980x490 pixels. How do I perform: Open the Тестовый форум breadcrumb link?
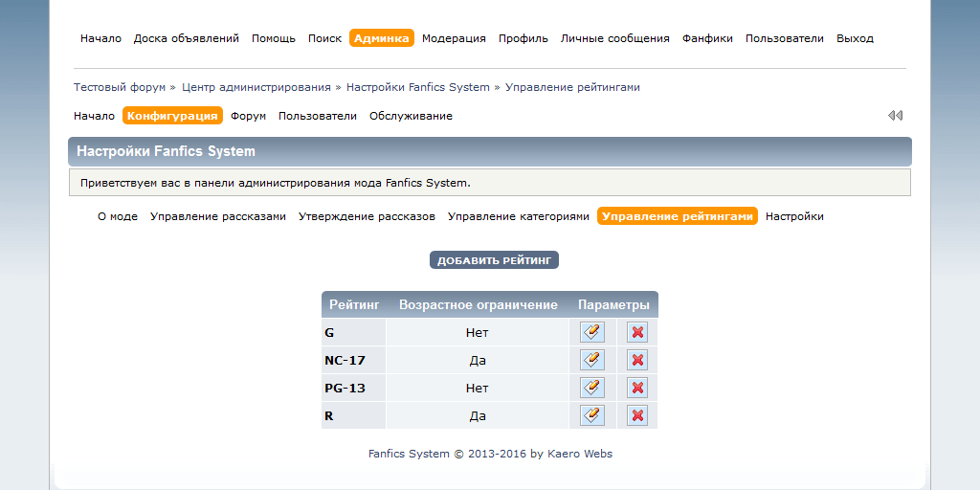[x=120, y=87]
